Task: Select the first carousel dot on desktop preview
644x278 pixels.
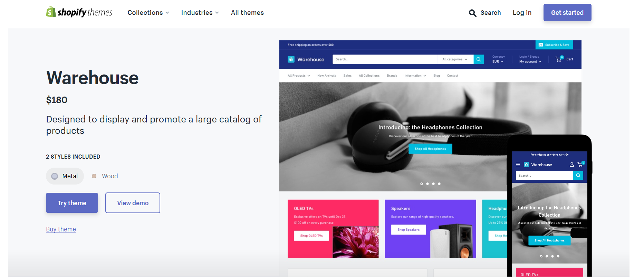Action: click(421, 184)
